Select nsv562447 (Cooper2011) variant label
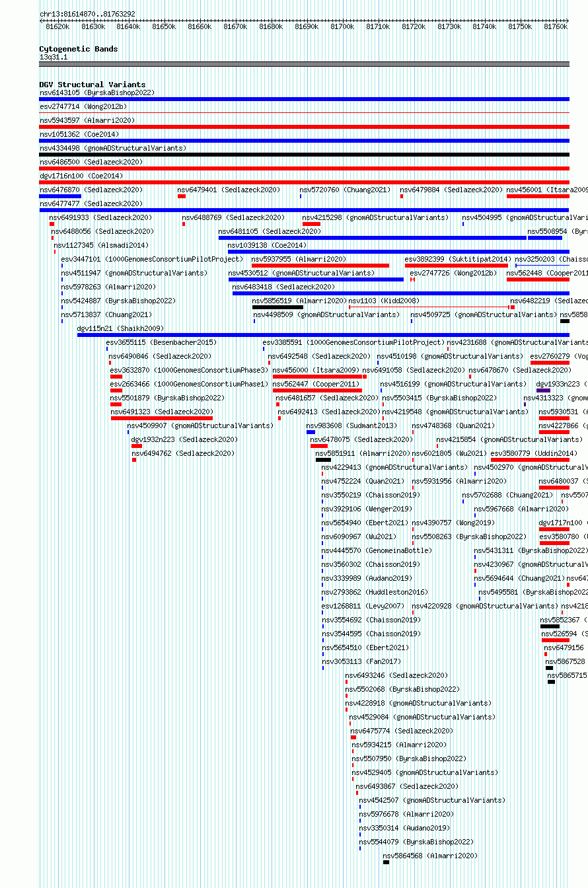This screenshot has height=888, width=588. (316, 384)
